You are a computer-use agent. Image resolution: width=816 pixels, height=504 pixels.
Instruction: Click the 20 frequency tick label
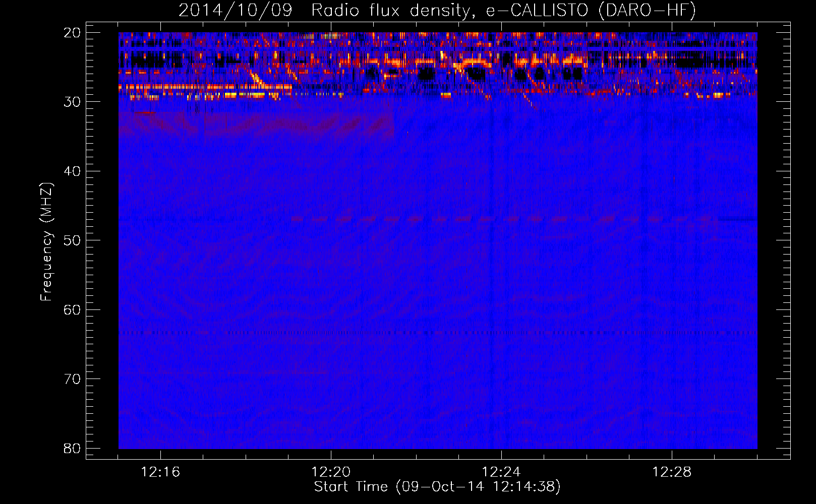click(x=72, y=33)
